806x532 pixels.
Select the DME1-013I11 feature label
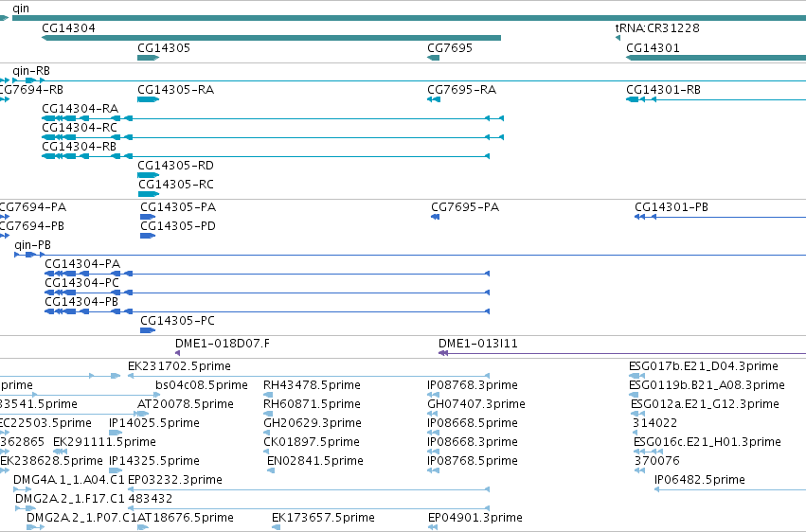tap(478, 344)
